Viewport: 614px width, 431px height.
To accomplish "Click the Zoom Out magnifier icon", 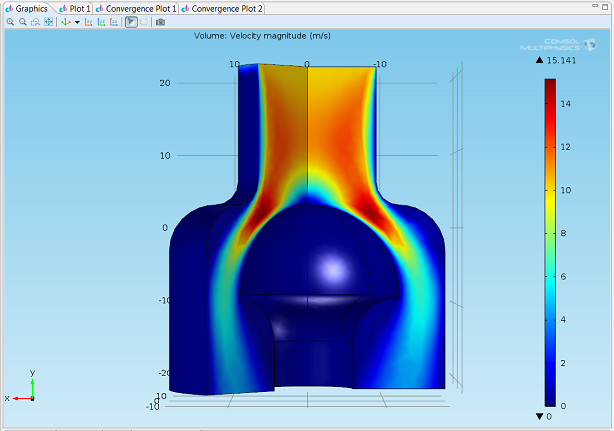I will click(x=23, y=22).
